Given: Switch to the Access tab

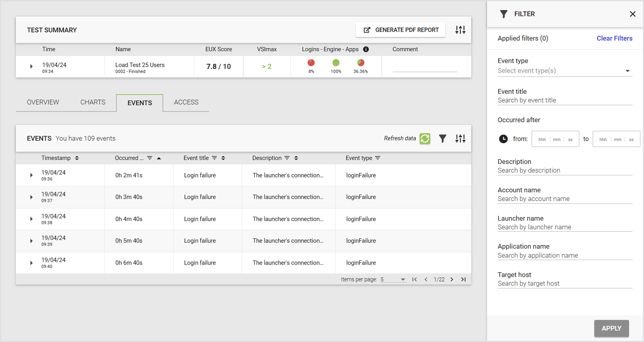Looking at the screenshot, I should click(186, 102).
